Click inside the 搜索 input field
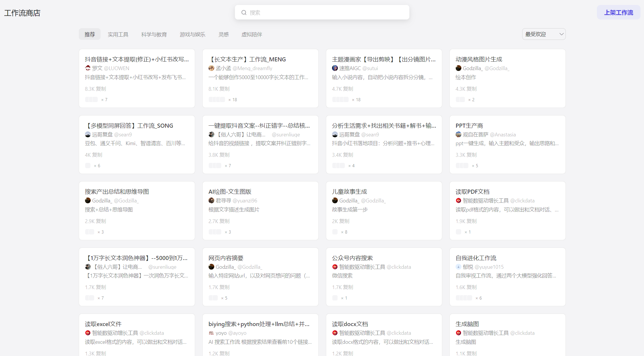The image size is (644, 356). 320,12
